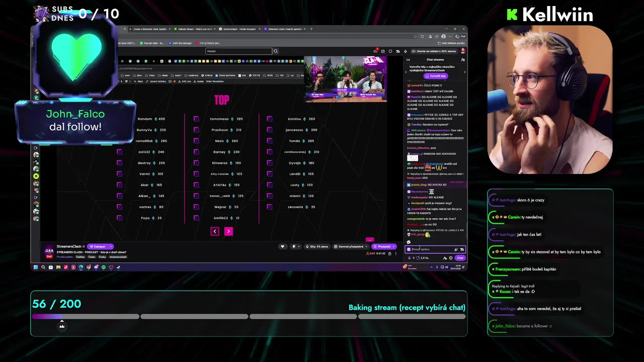Go to previous page of TOP list

(215, 231)
